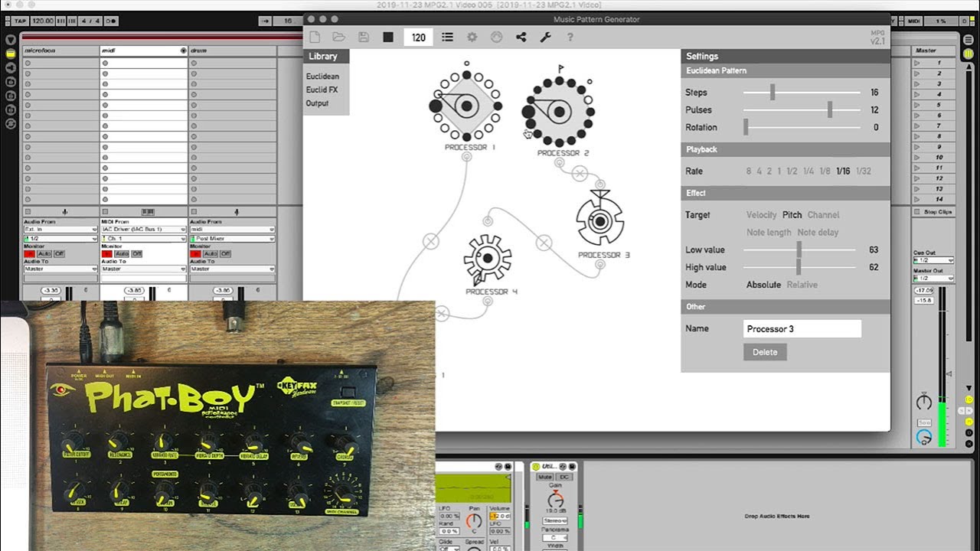The width and height of the screenshot is (980, 551).
Task: Set playback rate to 8
Action: (x=749, y=171)
